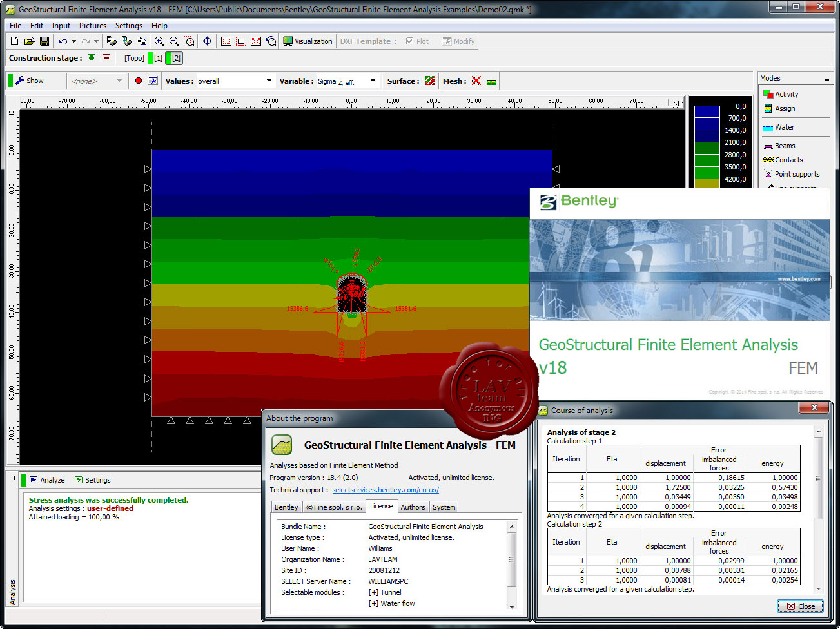Click the Open file folder icon

point(29,41)
